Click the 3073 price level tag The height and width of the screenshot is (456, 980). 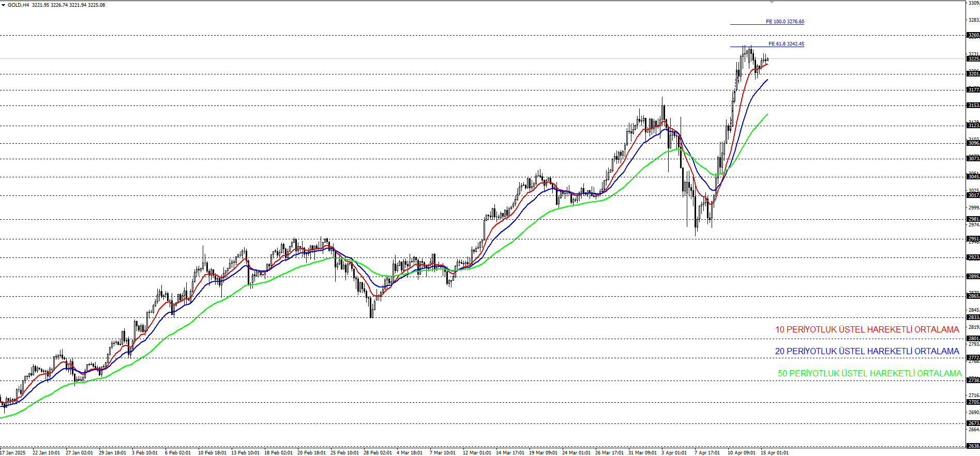(x=973, y=159)
